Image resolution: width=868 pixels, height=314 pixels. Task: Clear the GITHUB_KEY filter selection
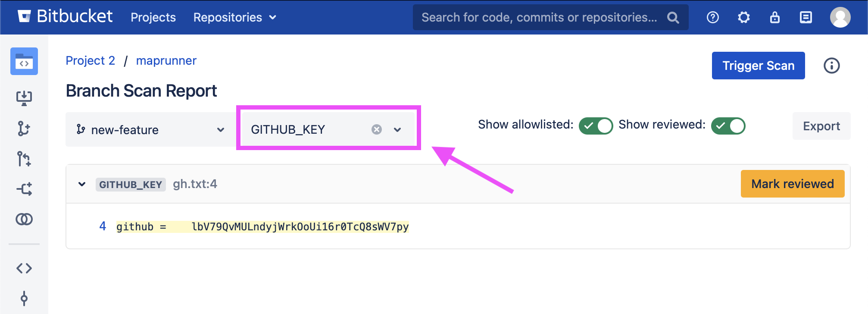(377, 129)
